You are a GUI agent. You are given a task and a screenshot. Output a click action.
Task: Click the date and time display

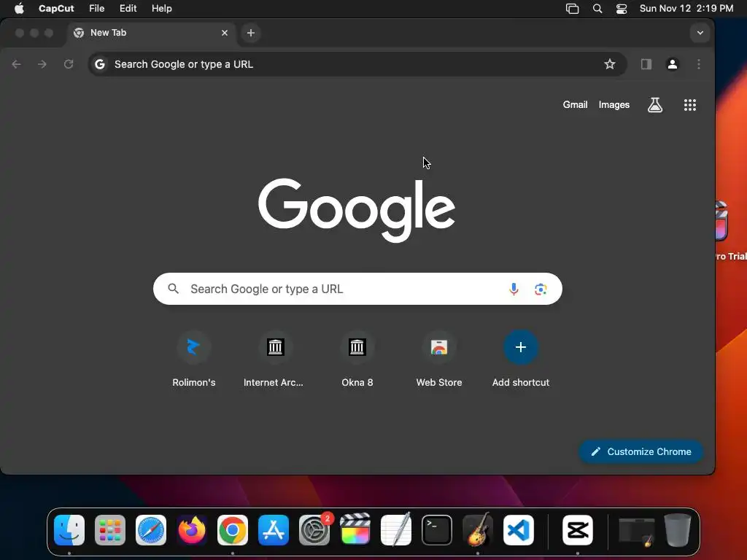click(686, 9)
